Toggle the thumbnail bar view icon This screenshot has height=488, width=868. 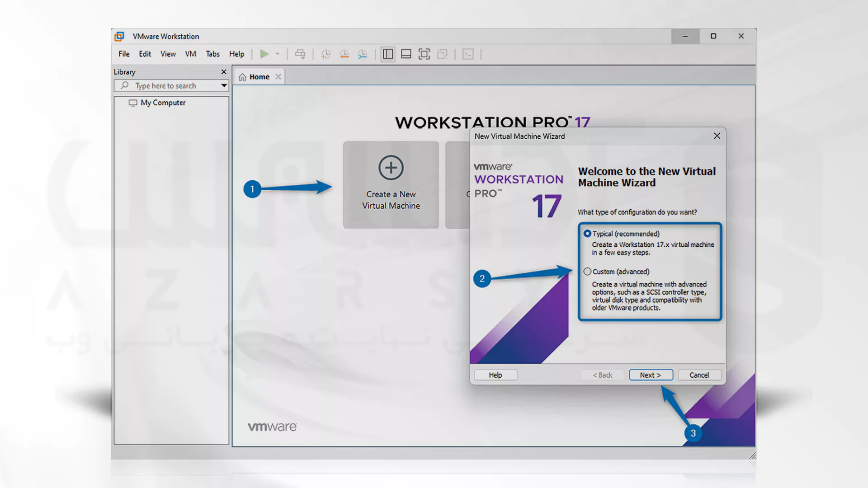tap(406, 54)
